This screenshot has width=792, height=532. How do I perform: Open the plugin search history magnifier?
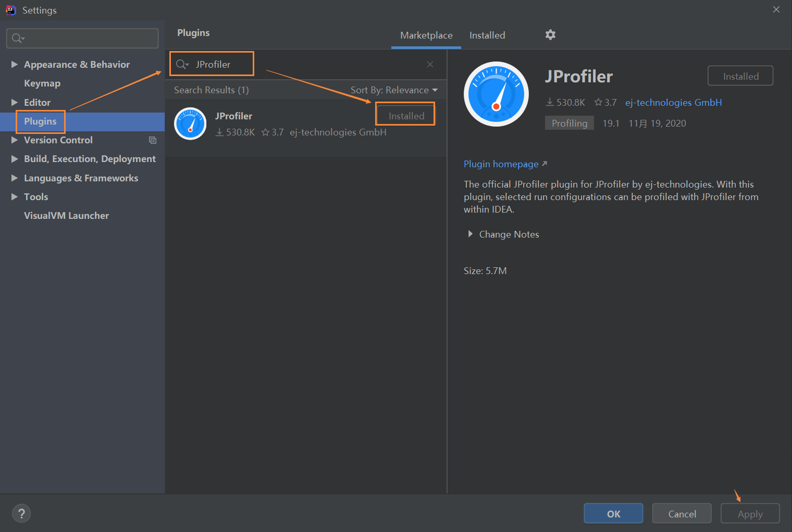tap(182, 65)
